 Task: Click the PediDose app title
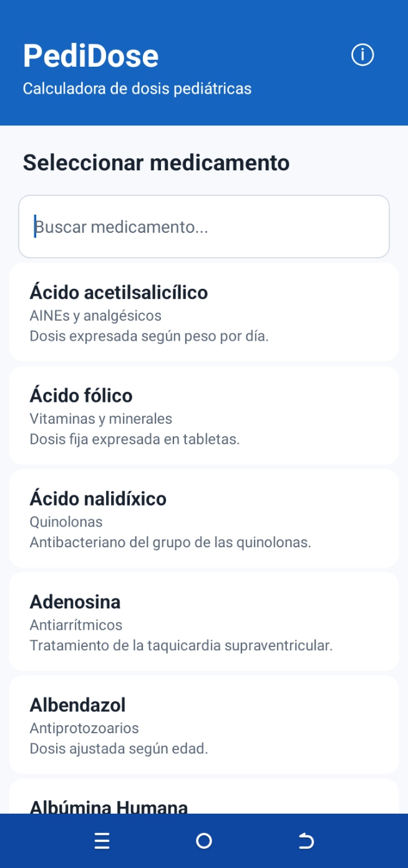coord(91,56)
